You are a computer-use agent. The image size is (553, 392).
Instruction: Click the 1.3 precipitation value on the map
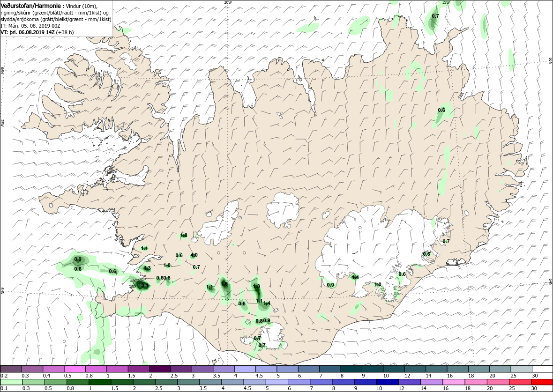(148, 268)
